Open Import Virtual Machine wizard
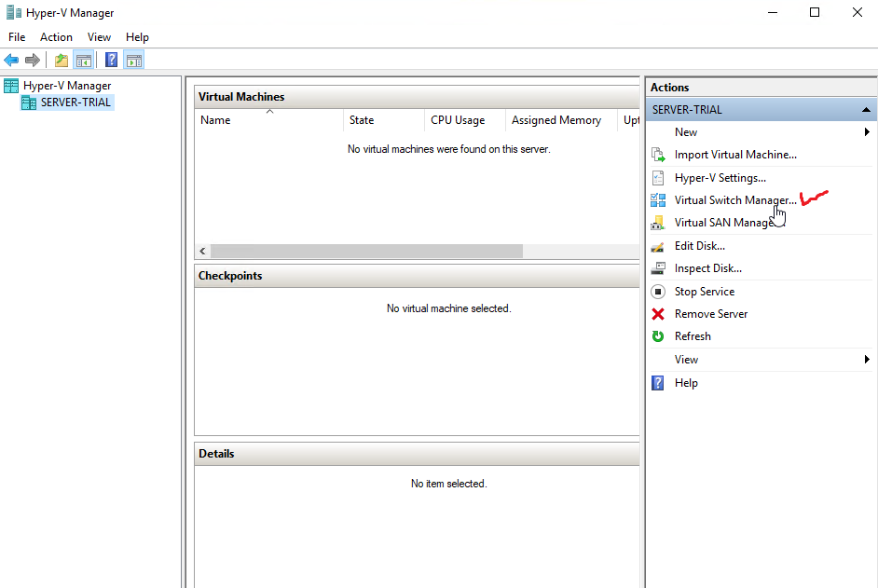The image size is (878, 588). 735,155
